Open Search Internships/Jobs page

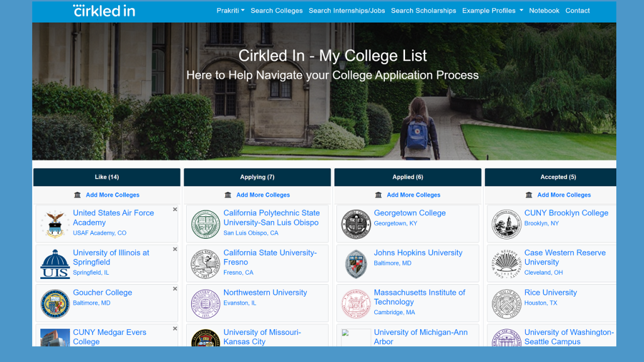point(347,11)
